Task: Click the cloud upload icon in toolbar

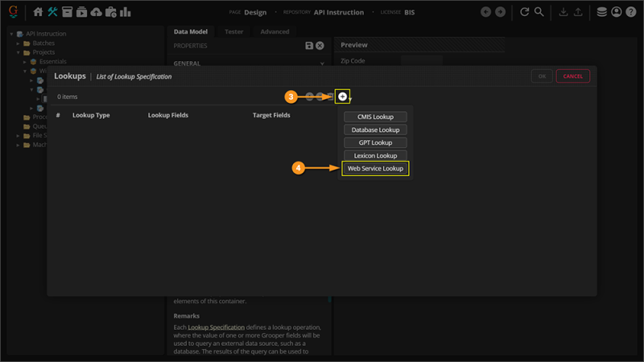Action: [97, 12]
